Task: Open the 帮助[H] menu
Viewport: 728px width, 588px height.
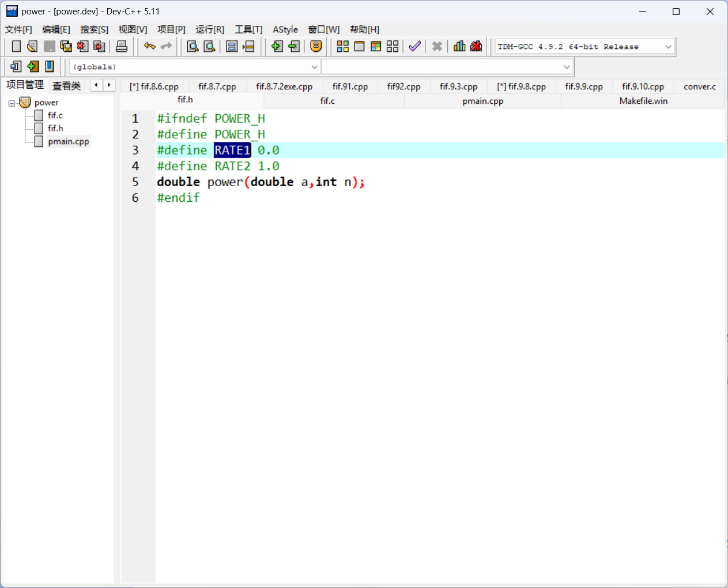Action: [x=364, y=29]
